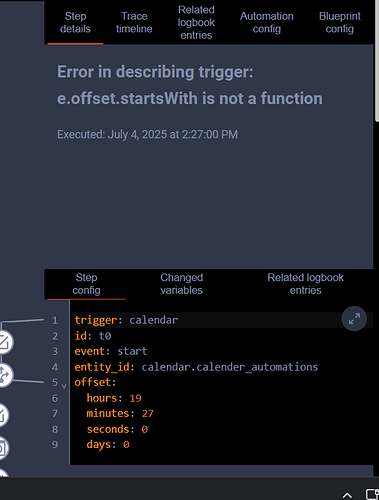Expand the code editor to fullscreen
Image resolution: width=379 pixels, height=500 pixels.
point(354,319)
